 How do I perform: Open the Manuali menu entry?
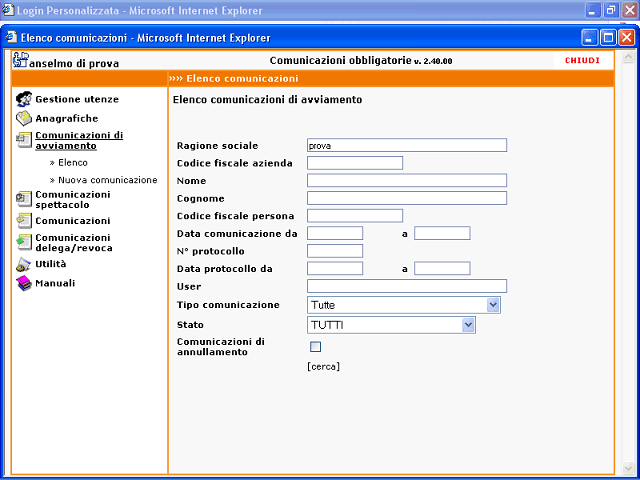(x=55, y=283)
